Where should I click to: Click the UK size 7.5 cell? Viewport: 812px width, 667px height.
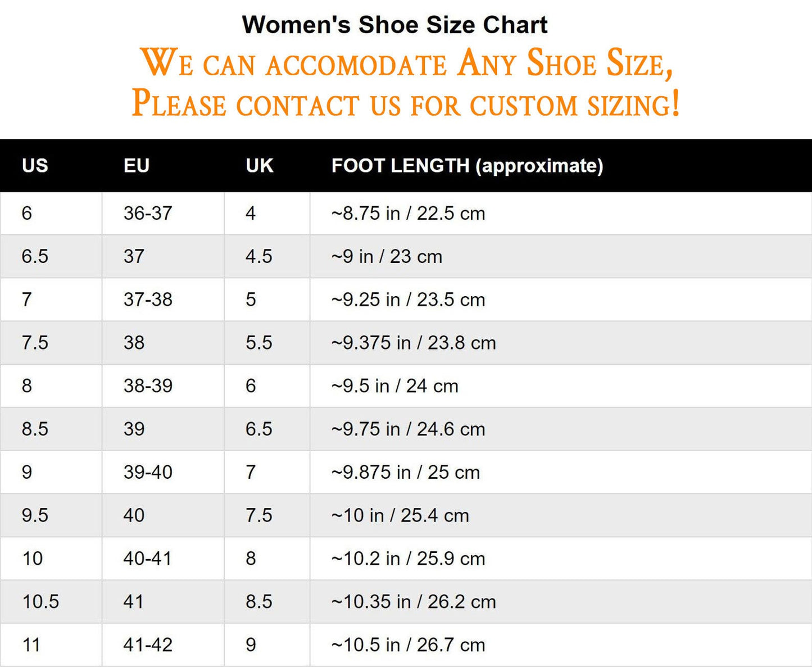pos(258,515)
